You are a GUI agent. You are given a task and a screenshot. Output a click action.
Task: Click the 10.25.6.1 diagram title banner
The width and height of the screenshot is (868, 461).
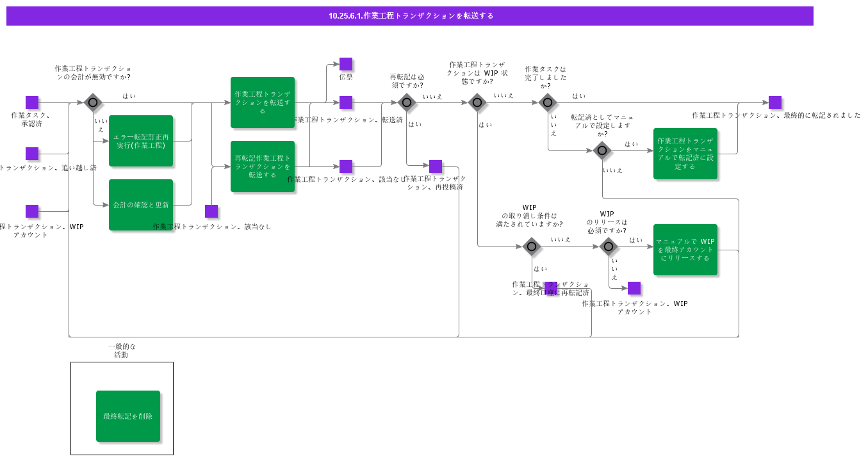pyautogui.click(x=410, y=16)
